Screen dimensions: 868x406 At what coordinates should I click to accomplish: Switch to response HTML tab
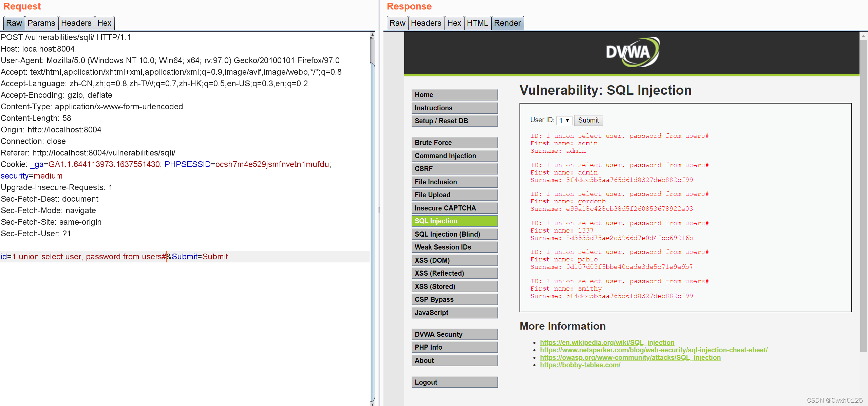477,23
